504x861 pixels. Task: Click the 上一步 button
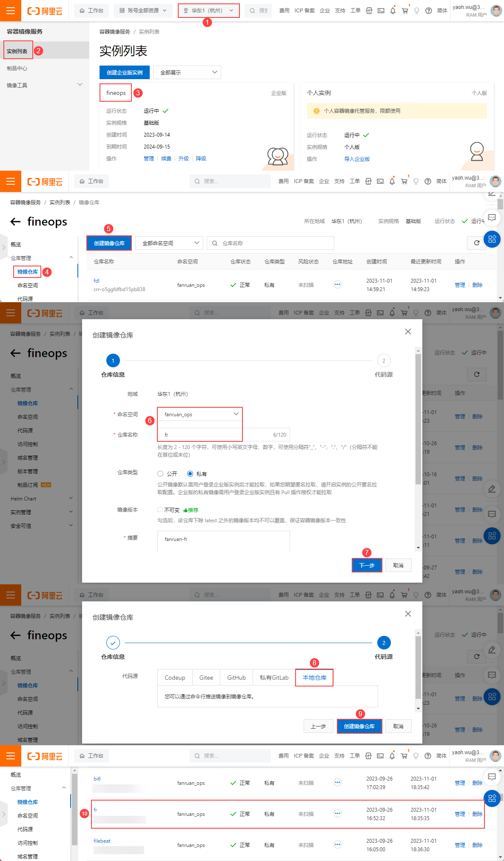pyautogui.click(x=319, y=726)
